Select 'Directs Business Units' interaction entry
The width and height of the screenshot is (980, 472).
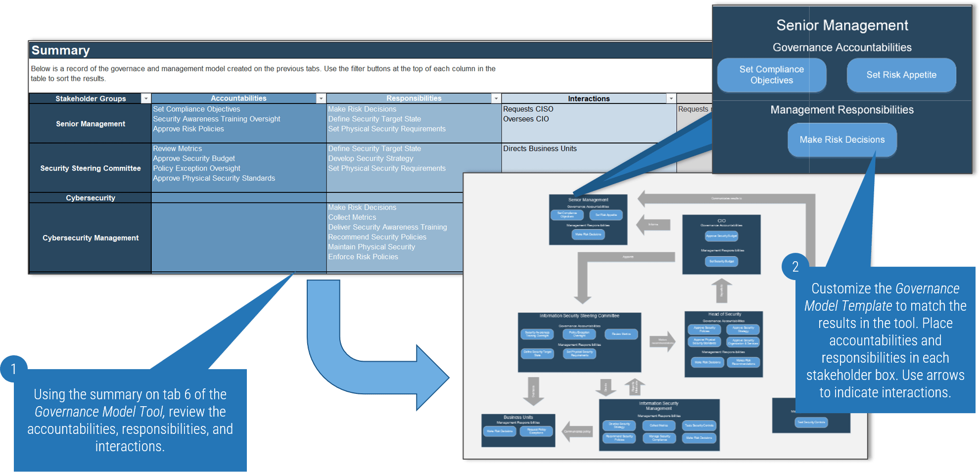pos(540,148)
